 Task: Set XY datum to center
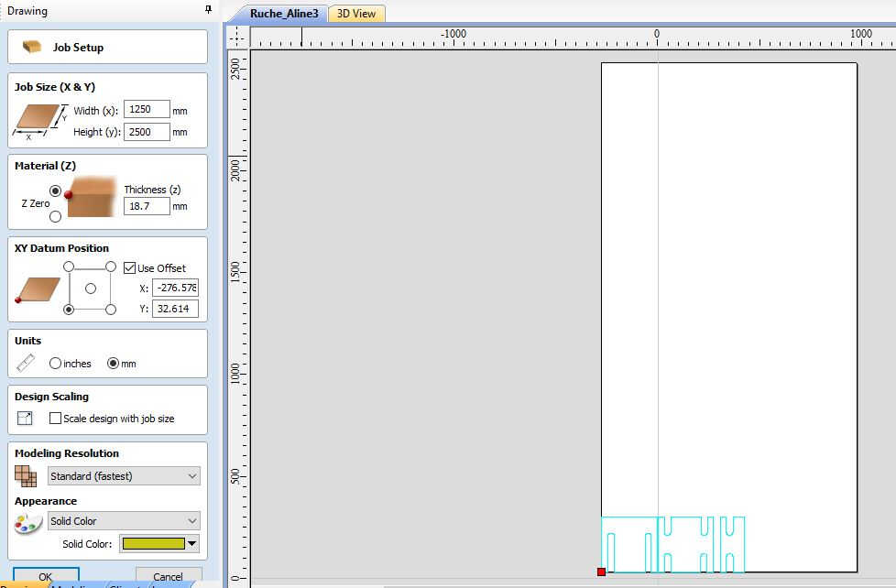tap(91, 289)
